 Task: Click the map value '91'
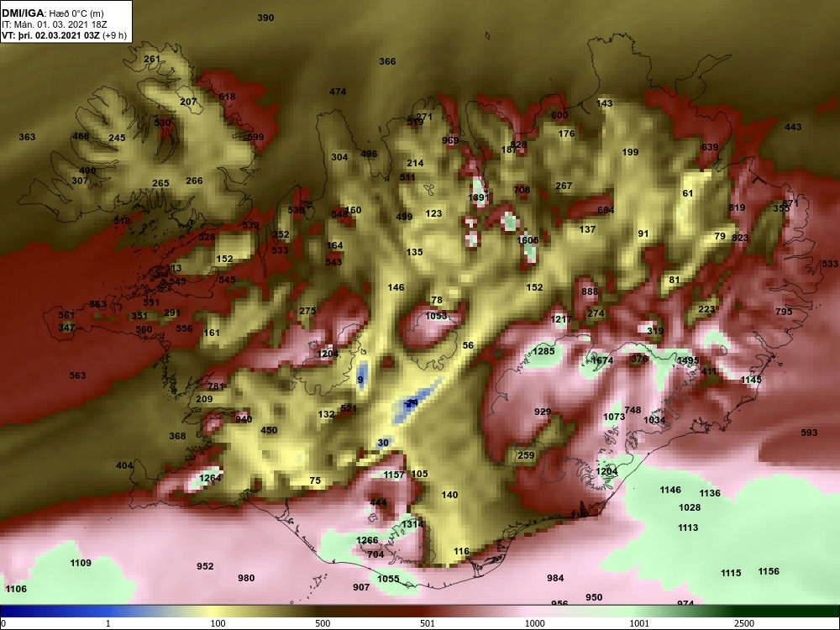(x=643, y=234)
